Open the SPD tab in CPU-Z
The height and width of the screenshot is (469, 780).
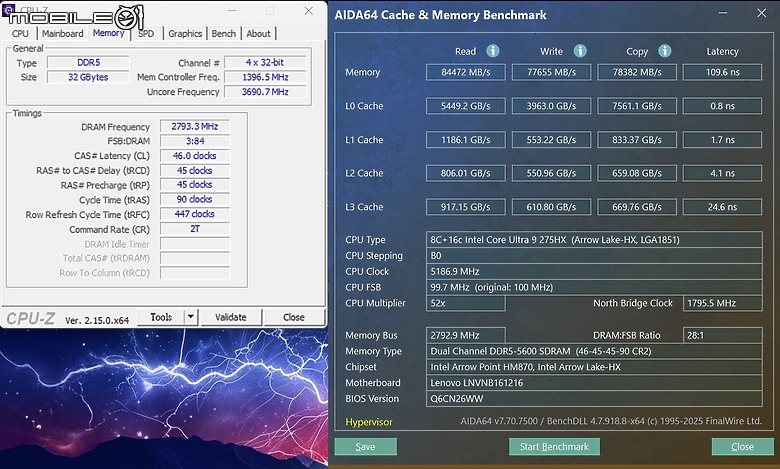(x=146, y=33)
